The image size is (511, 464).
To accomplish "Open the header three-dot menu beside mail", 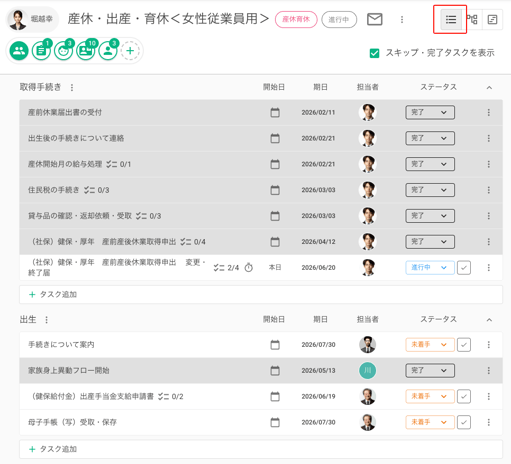I will [x=402, y=20].
